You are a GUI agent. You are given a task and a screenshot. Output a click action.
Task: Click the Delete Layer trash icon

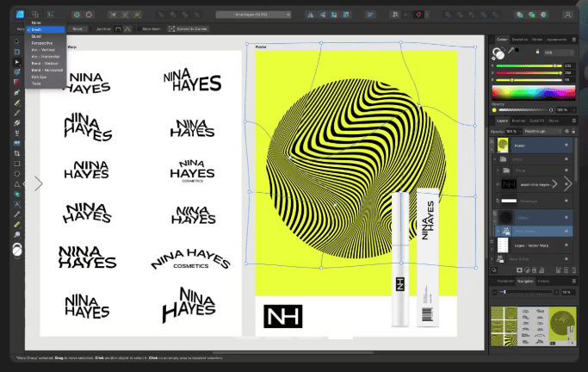(573, 270)
